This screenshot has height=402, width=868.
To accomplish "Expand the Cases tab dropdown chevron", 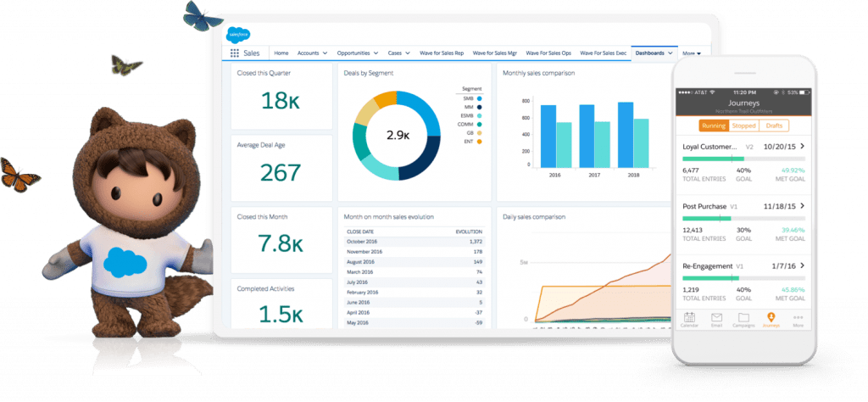I will (x=408, y=53).
